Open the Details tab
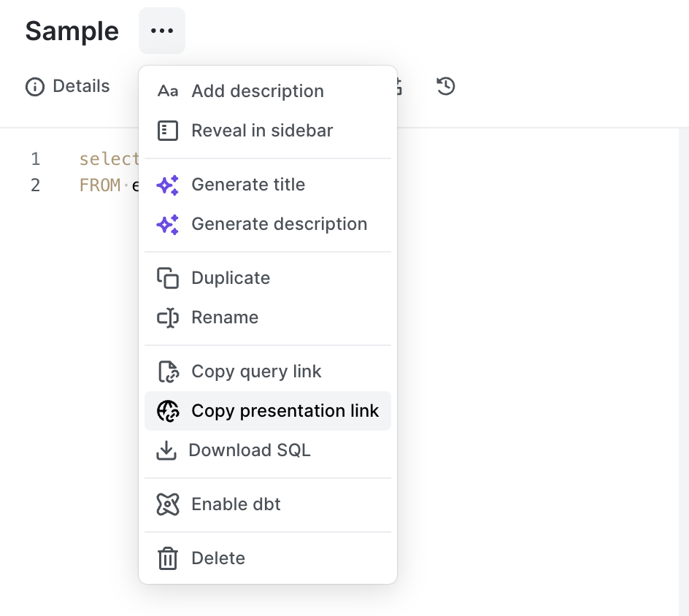The width and height of the screenshot is (689, 616). (68, 86)
